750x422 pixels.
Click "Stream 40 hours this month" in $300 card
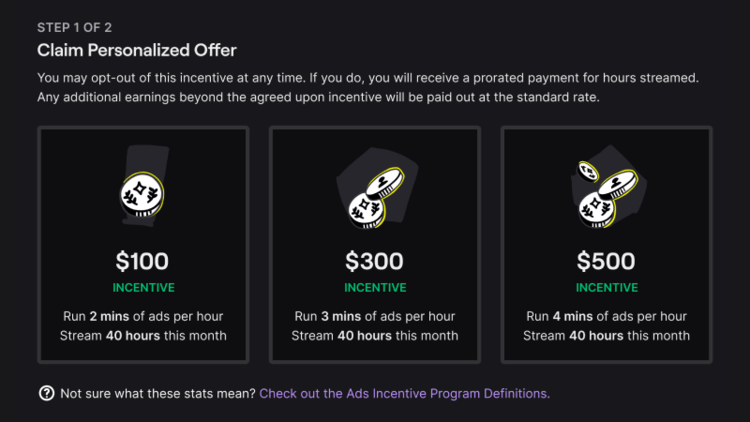tap(375, 335)
